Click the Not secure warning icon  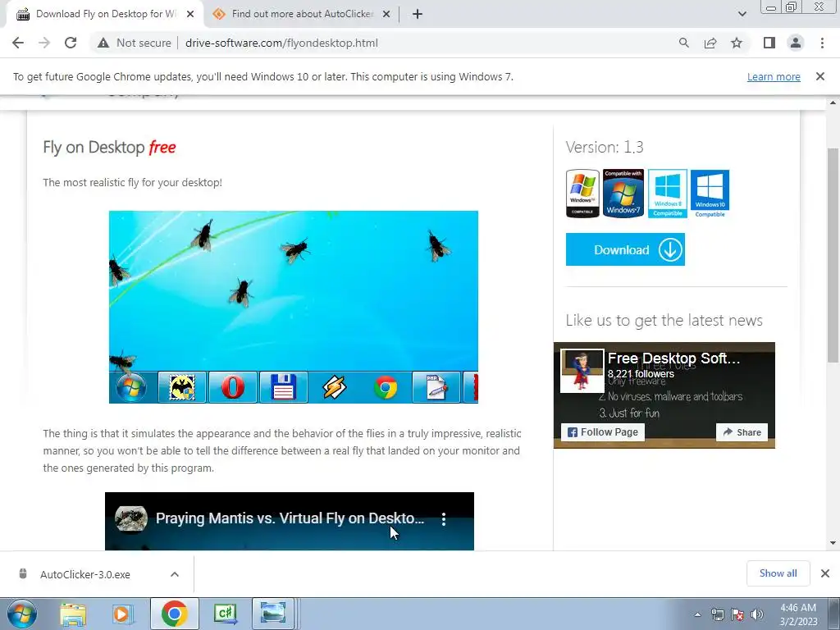click(x=103, y=43)
